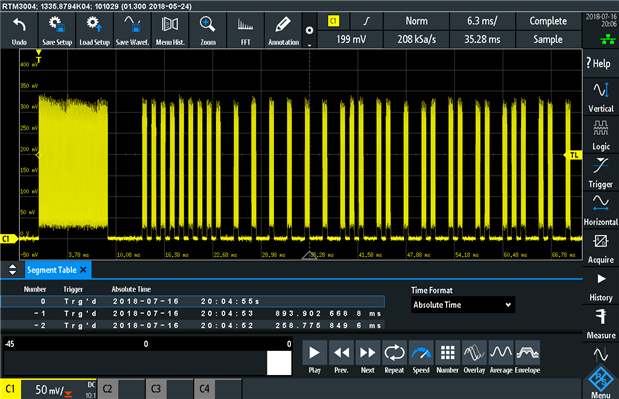Activate the Zoom tool
The height and width of the screenshot is (399, 619).
208,30
